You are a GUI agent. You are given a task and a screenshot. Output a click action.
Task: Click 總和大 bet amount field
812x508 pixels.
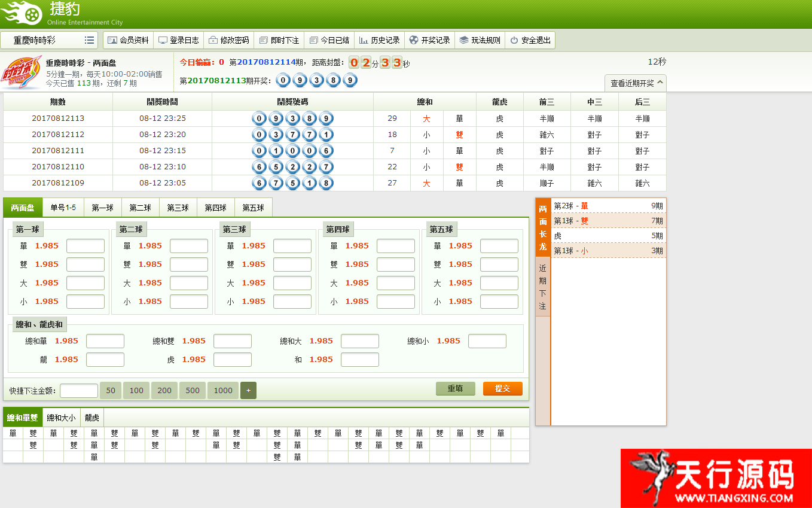[x=360, y=341]
